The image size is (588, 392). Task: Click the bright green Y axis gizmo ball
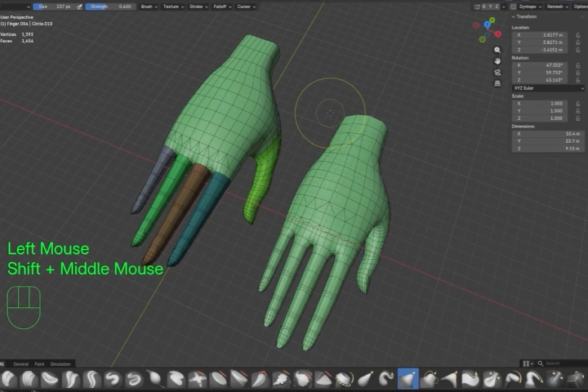coord(492,20)
